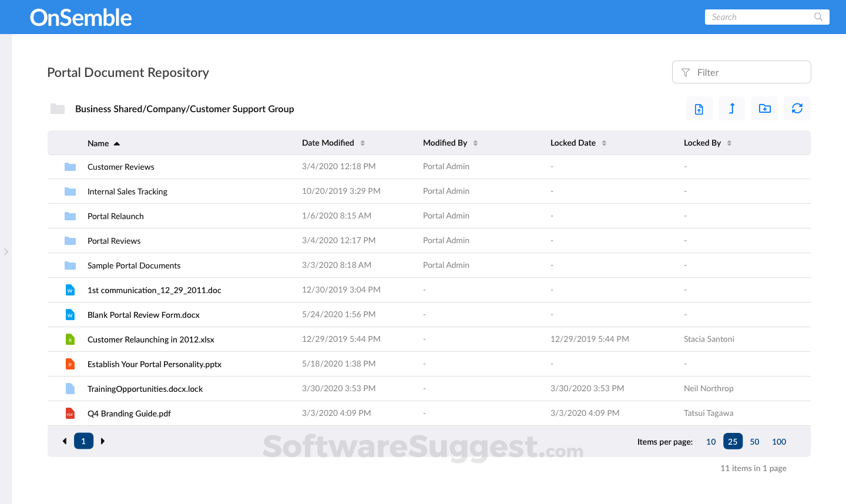
Task: Switch to 100 items per page
Action: [779, 441]
